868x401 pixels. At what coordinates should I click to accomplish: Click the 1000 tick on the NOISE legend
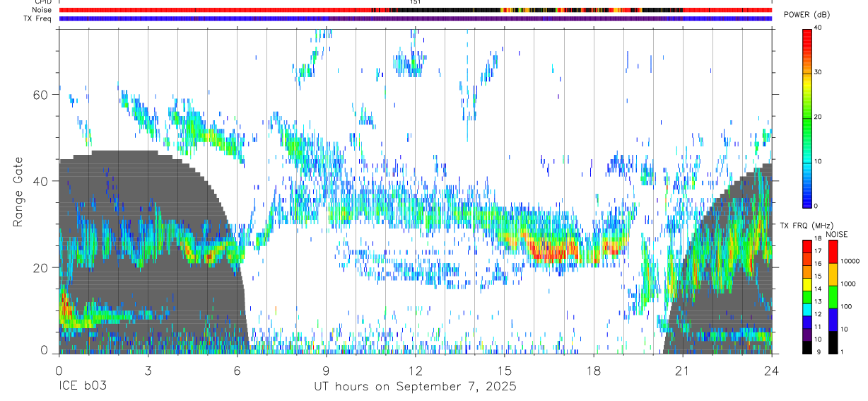(850, 284)
